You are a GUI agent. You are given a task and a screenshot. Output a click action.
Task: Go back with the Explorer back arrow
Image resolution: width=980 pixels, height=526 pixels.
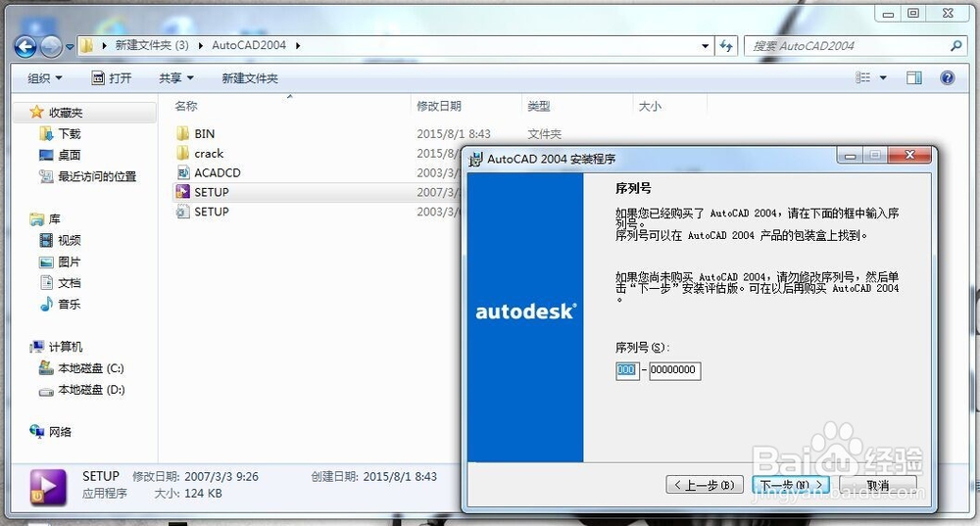tap(25, 46)
